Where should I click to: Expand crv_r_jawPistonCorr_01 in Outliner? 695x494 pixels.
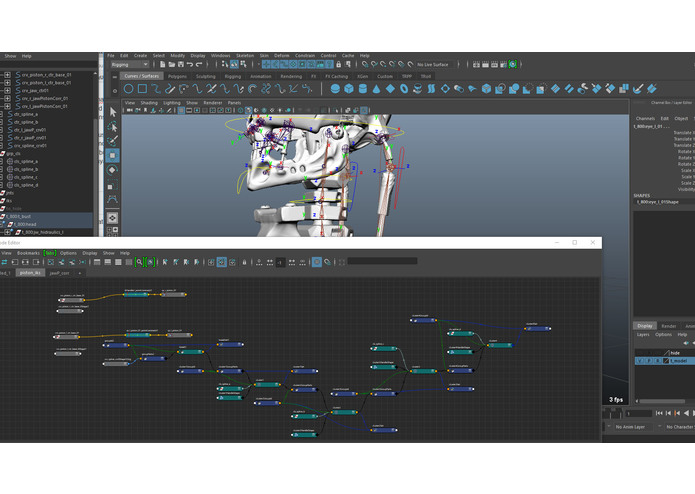8,98
